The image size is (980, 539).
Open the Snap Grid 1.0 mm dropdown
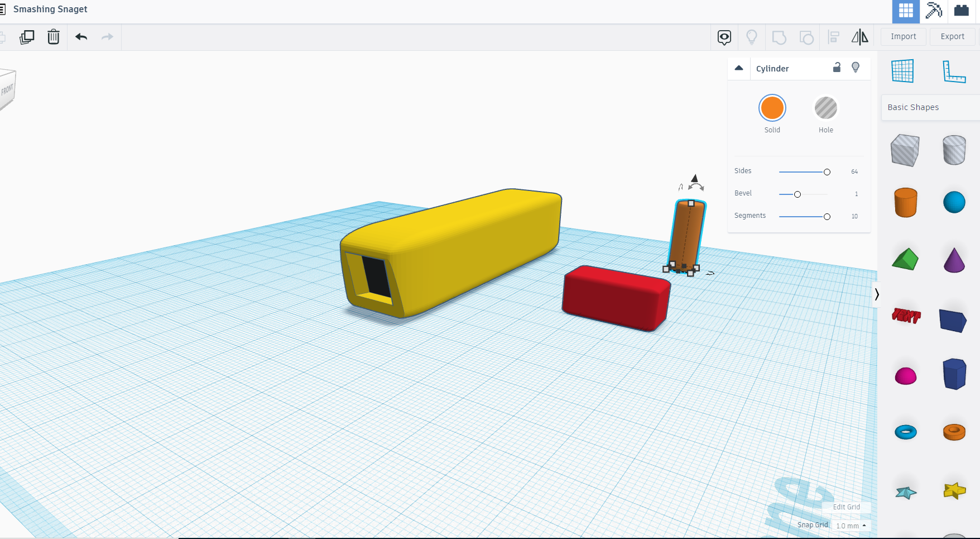[851, 526]
